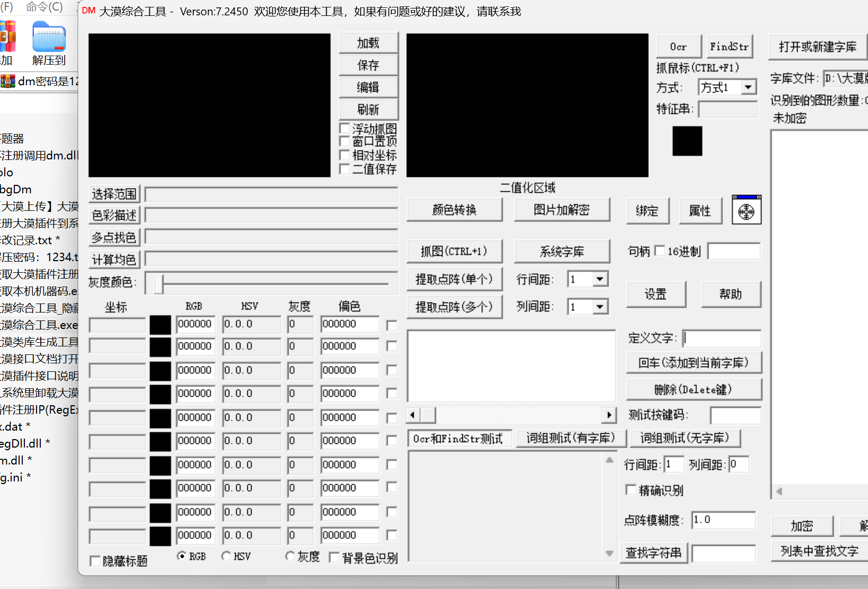This screenshot has height=589, width=868.
Task: Click the right scroll arrow under dot-matrix box
Action: coord(609,415)
